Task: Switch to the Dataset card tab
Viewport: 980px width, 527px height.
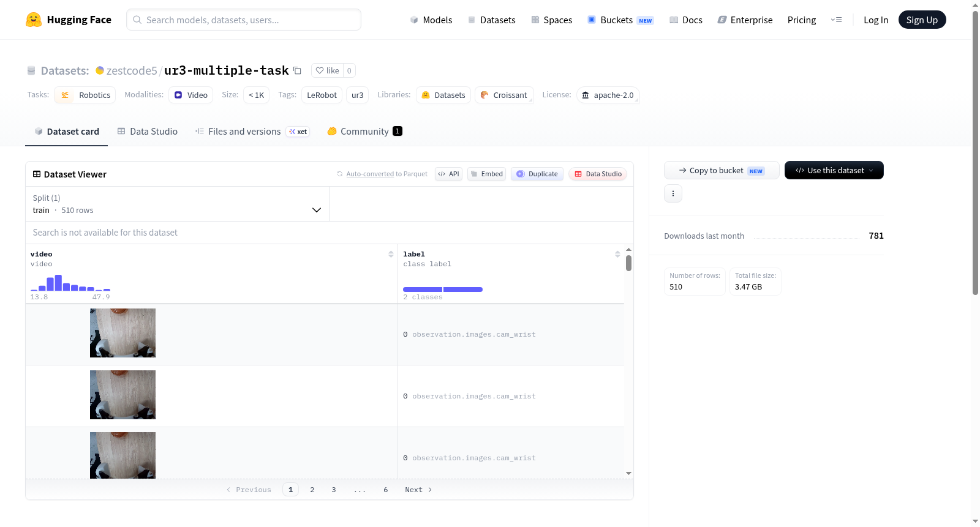Action: coord(67,132)
